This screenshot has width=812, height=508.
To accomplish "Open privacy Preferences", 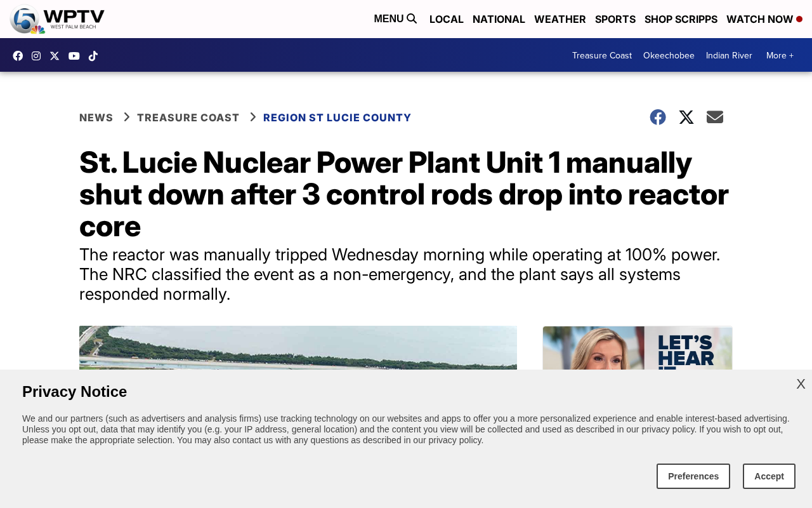I will pyautogui.click(x=693, y=476).
